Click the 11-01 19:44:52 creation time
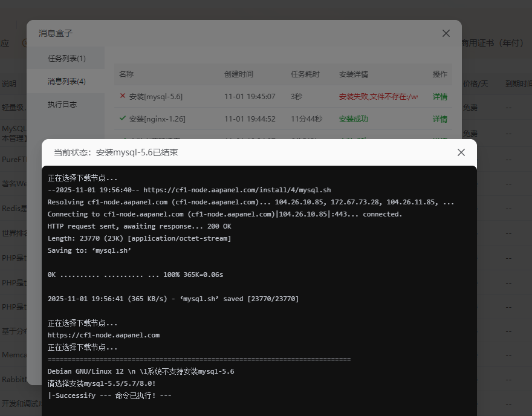Image resolution: width=532 pixels, height=416 pixels. [250, 119]
